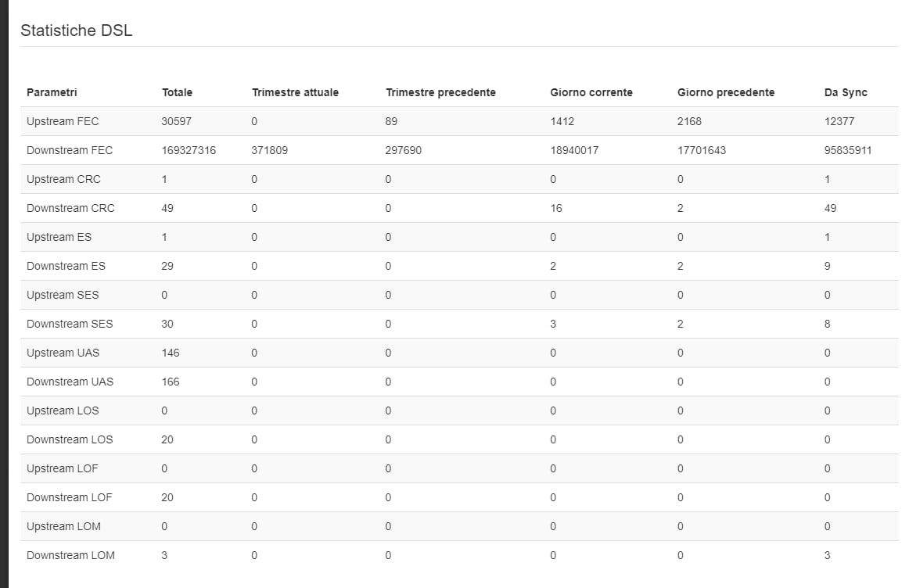Click Upstream UAS total value 146
The width and height of the screenshot is (909, 588).
171,353
